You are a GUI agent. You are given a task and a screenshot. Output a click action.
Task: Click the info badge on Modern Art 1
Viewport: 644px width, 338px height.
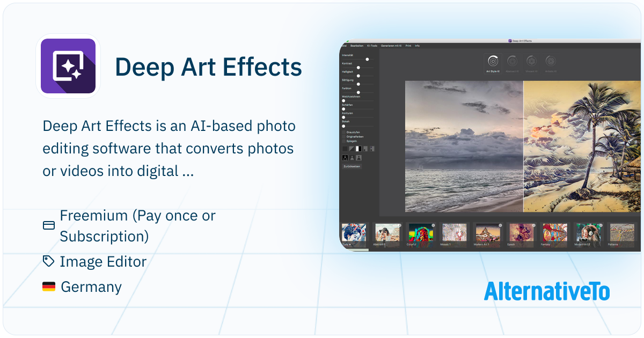click(500, 225)
